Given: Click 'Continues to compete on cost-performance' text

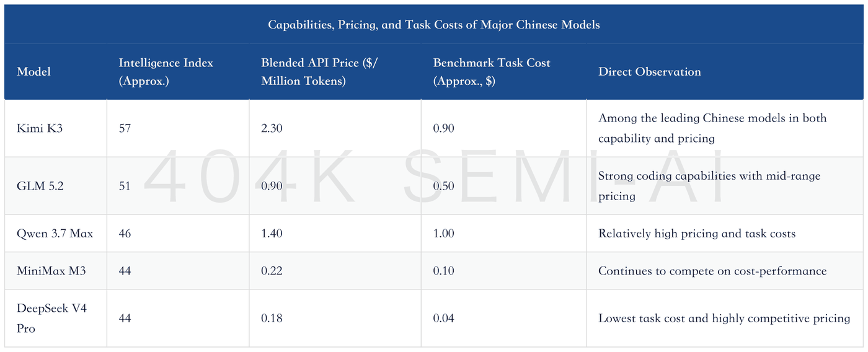Looking at the screenshot, I should tap(712, 271).
